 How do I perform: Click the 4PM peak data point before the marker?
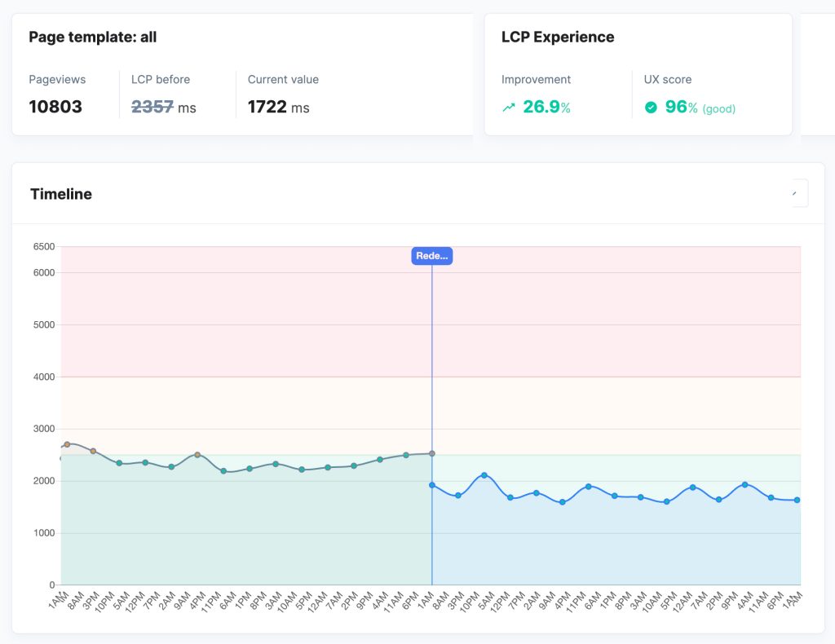[x=197, y=455]
